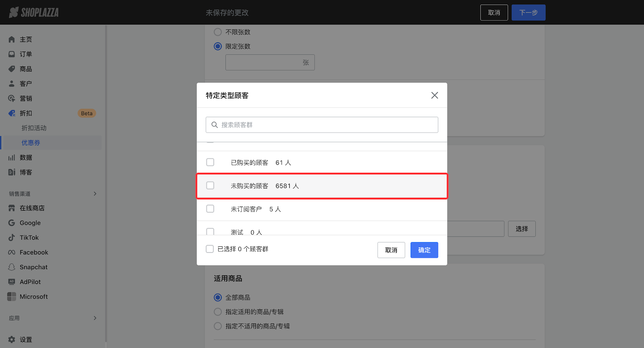
Task: Check the 未购买的顾客 6581 人 checkbox
Action: pos(210,186)
